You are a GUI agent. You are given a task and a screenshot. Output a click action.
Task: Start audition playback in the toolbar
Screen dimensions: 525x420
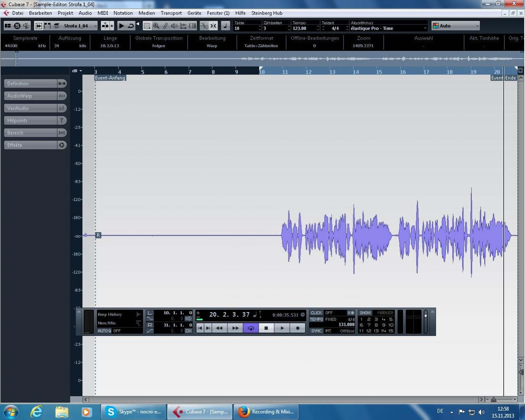click(122, 26)
